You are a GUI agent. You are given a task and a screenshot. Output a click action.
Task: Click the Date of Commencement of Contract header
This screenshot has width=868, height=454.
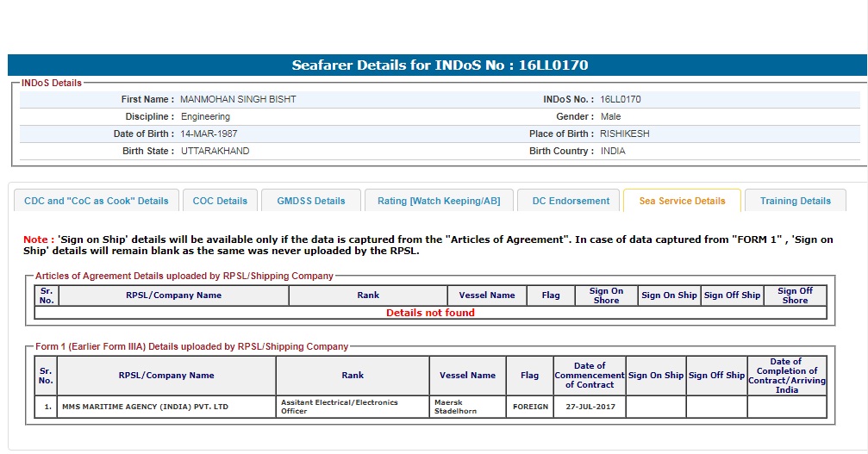click(590, 376)
